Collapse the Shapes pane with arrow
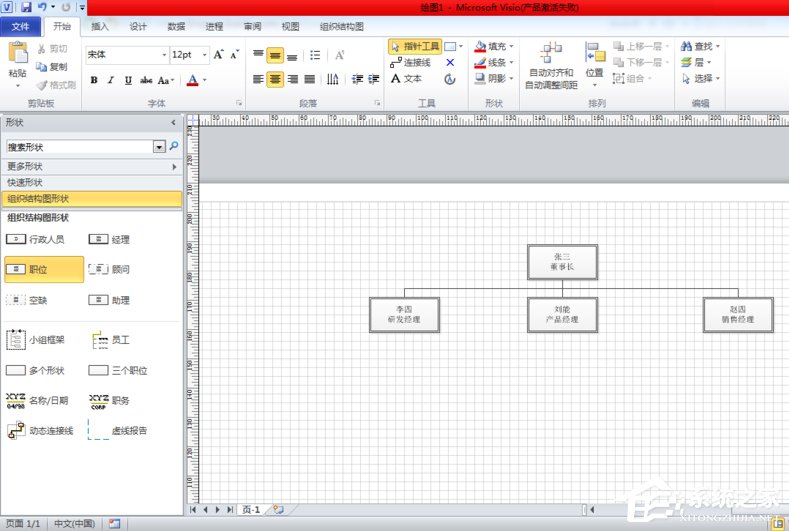The height and width of the screenshot is (531, 789). click(173, 122)
